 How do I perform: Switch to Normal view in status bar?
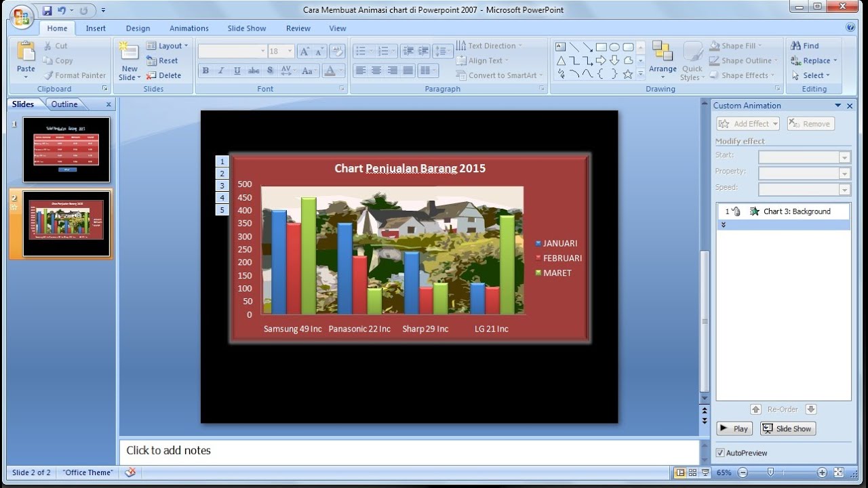click(x=680, y=472)
